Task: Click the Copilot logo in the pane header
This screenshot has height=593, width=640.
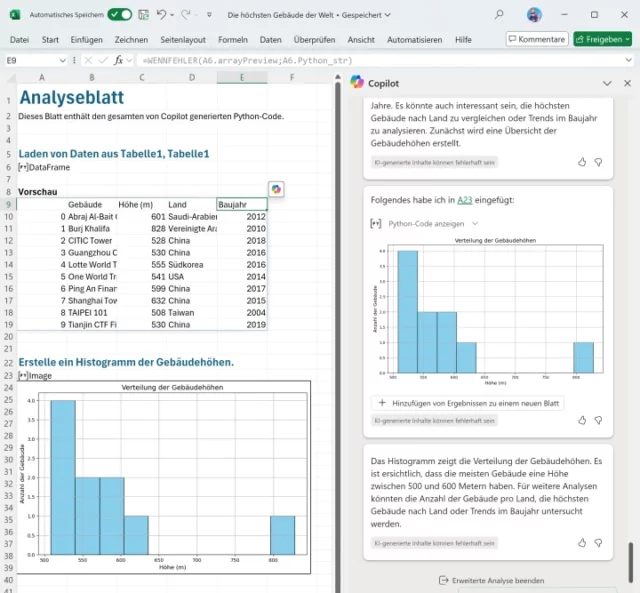Action: [x=357, y=82]
